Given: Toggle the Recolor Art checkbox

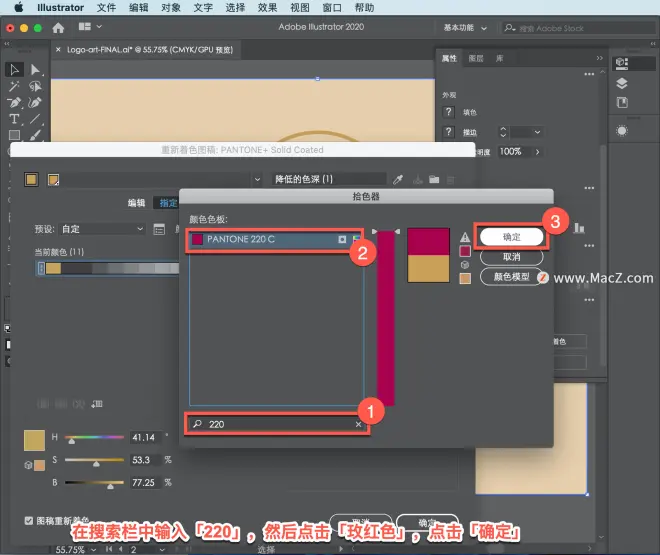Looking at the screenshot, I should coord(29,521).
